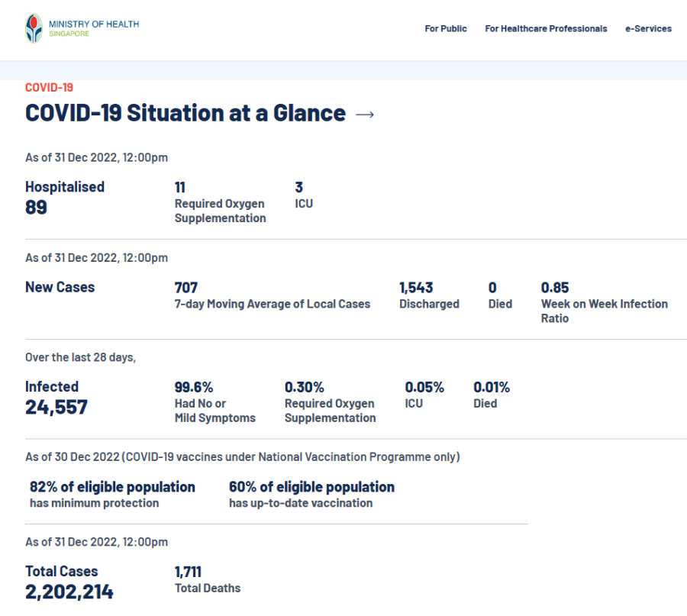Click the 1,543 Discharged figure
The image size is (687, 616).
[416, 288]
